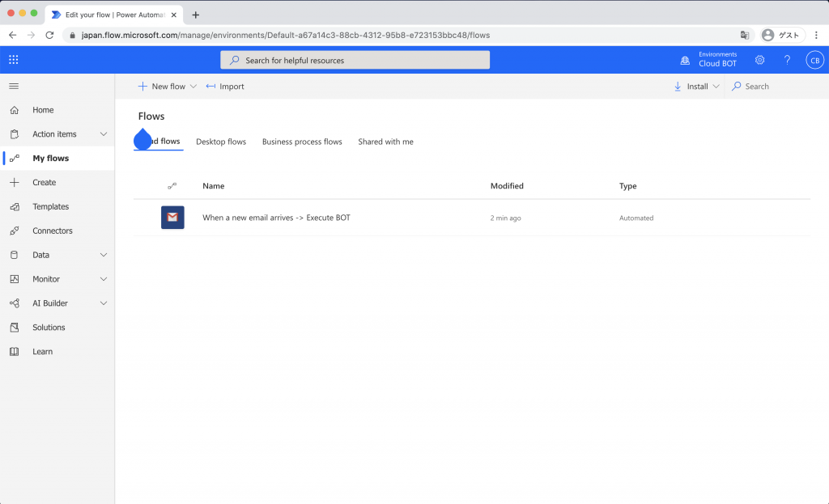This screenshot has width=829, height=504.
Task: Switch to the Cloud flows tab
Action: (158, 141)
